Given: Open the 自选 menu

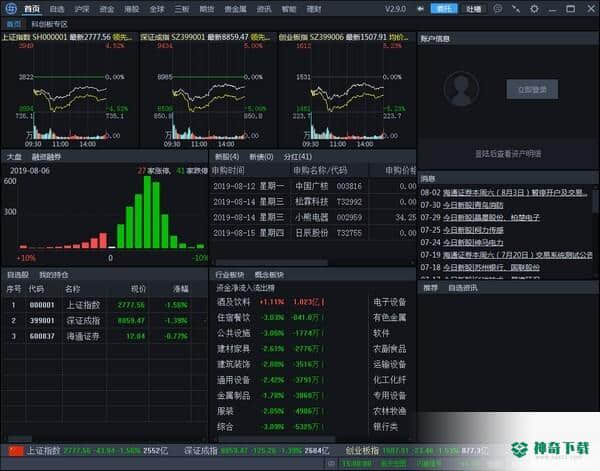Looking at the screenshot, I should [57, 9].
